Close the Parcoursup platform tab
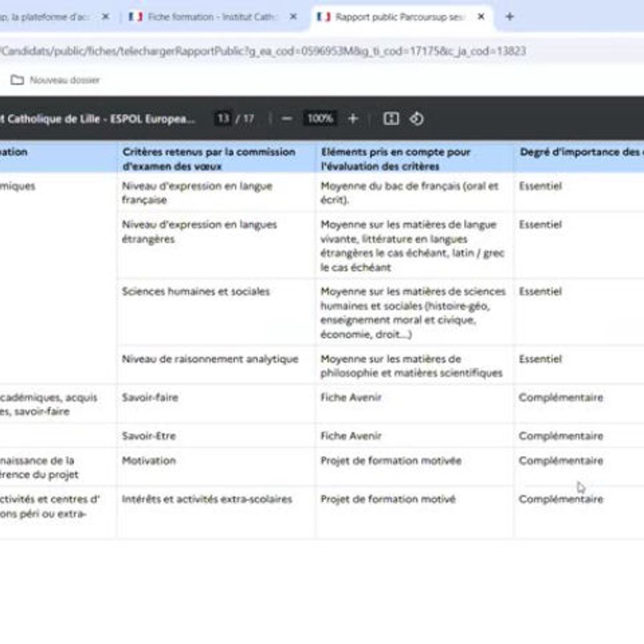644x644 pixels. click(x=105, y=17)
